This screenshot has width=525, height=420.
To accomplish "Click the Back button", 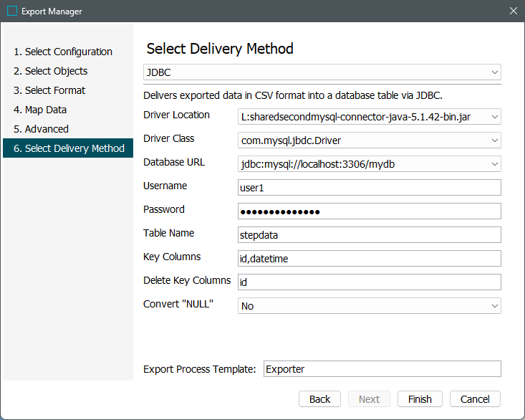I will coord(319,399).
